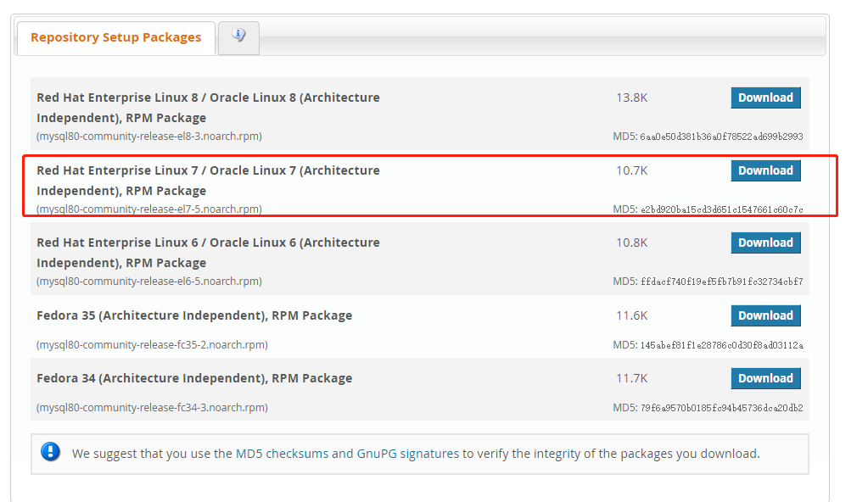Click MD5 hash starting with e2bd920b
The image size is (868, 502).
click(x=721, y=209)
